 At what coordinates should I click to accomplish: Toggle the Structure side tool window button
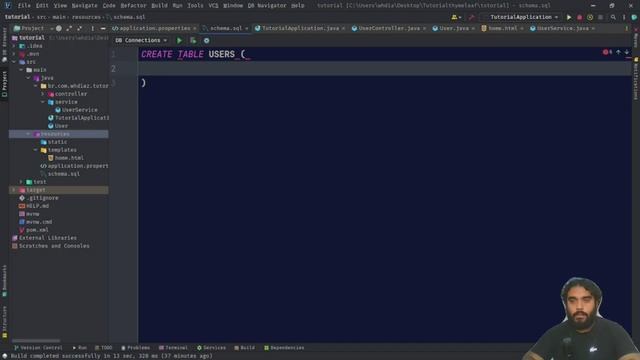pyautogui.click(x=4, y=322)
